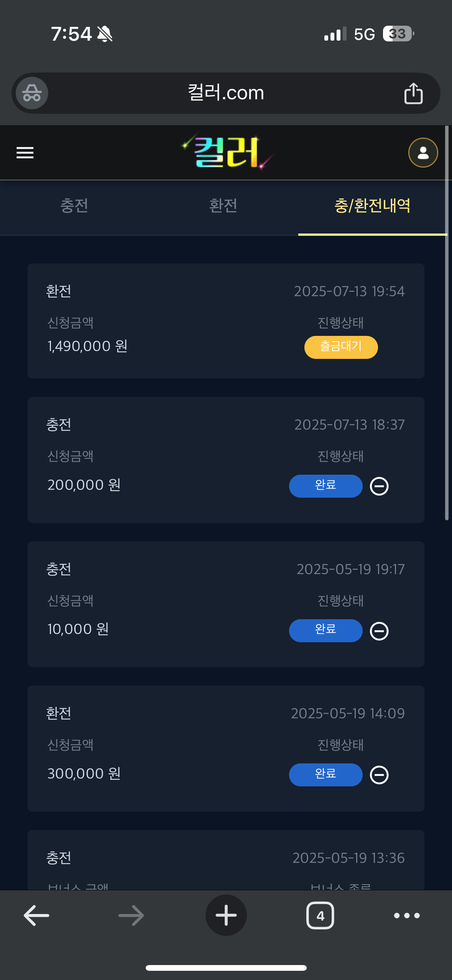The width and height of the screenshot is (452, 980).
Task: Go back with the browser back arrow
Action: click(x=36, y=916)
